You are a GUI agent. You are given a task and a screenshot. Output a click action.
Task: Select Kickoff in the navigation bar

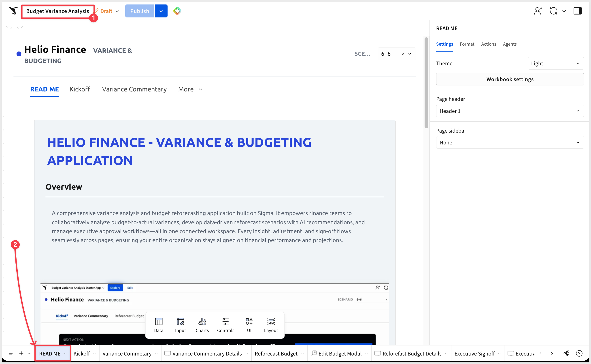pyautogui.click(x=80, y=89)
